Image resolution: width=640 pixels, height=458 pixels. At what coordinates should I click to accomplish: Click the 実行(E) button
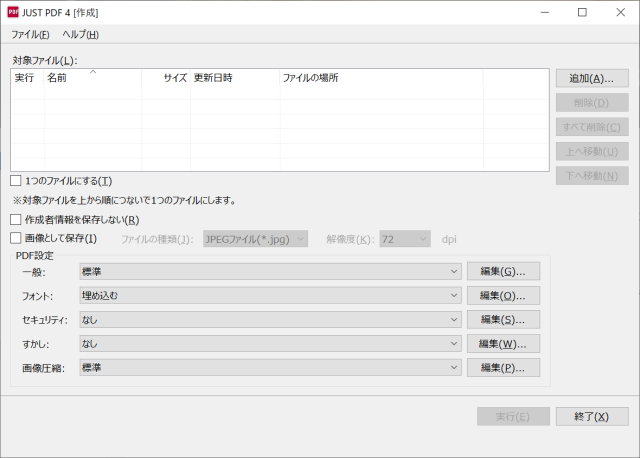(x=513, y=416)
